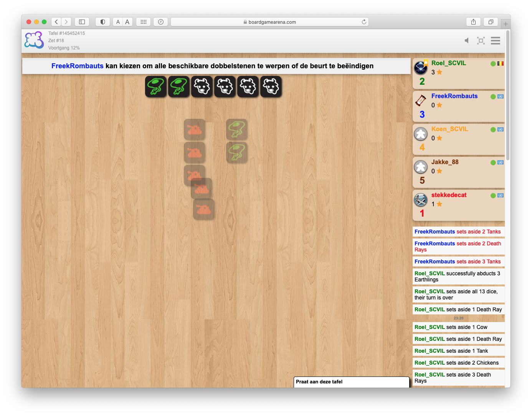Viewport: 532px width, 416px height.
Task: Mute sound with the speaker icon
Action: point(467,41)
